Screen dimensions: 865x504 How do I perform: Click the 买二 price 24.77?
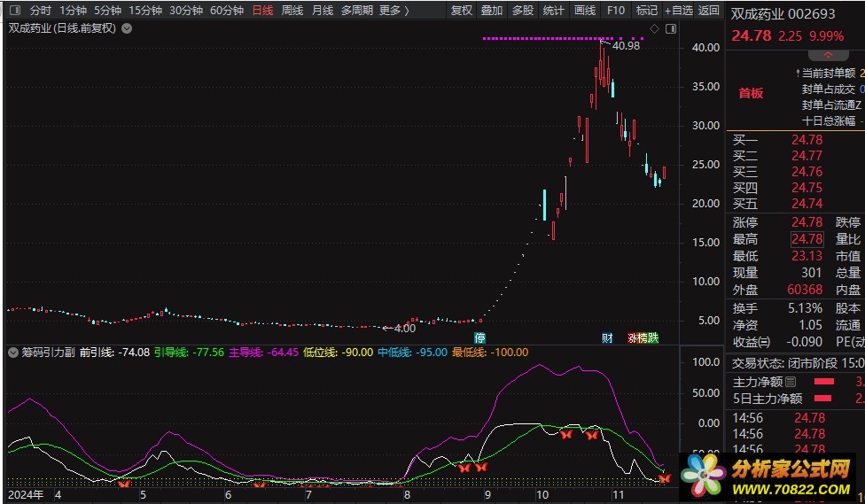pos(807,156)
